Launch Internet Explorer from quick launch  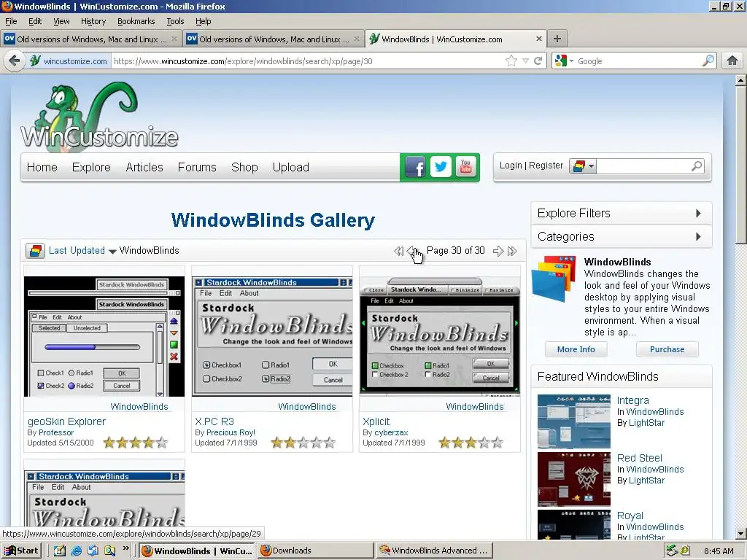(76, 551)
